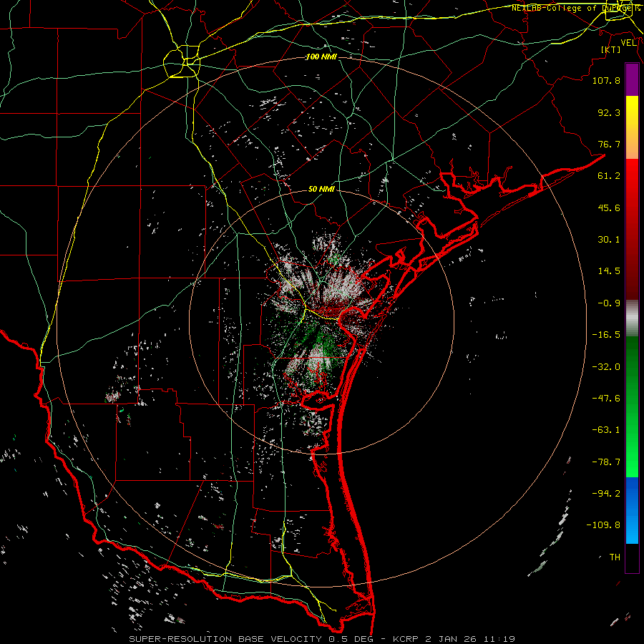Click the 50 NMI range ring label
The image size is (644, 644).
[321, 189]
